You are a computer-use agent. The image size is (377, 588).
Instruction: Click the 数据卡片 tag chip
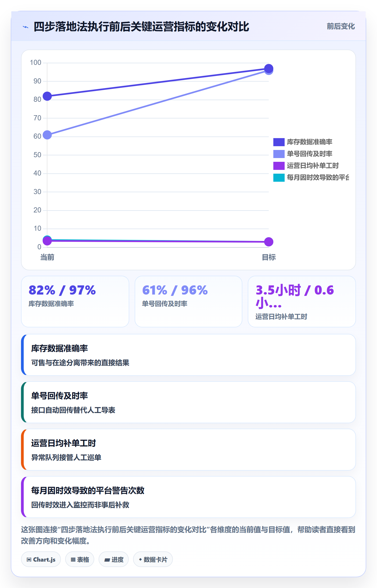click(153, 559)
